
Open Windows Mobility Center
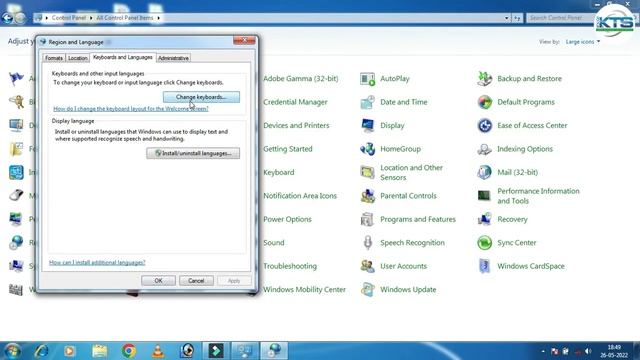tap(304, 289)
